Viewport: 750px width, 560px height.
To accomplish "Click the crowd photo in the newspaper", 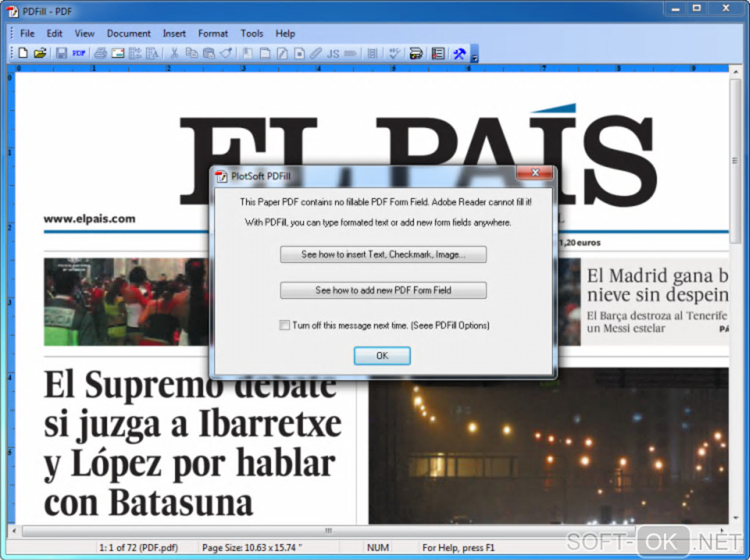I will click(126, 302).
